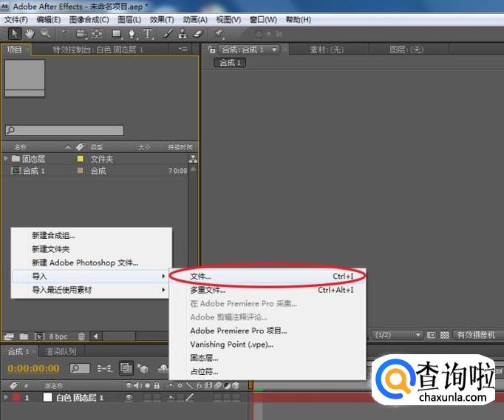
Task: Select the Puppet Pin tool
Action: coord(219,33)
